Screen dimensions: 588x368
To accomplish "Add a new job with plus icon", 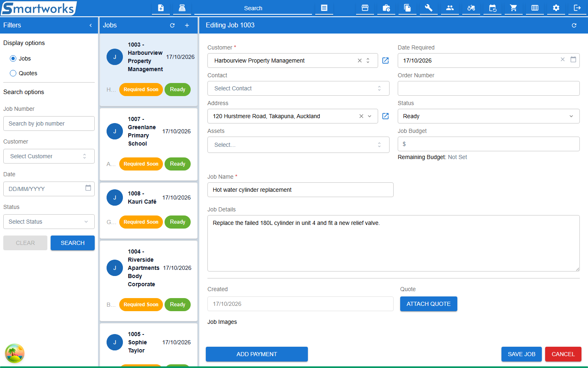I will [x=187, y=25].
